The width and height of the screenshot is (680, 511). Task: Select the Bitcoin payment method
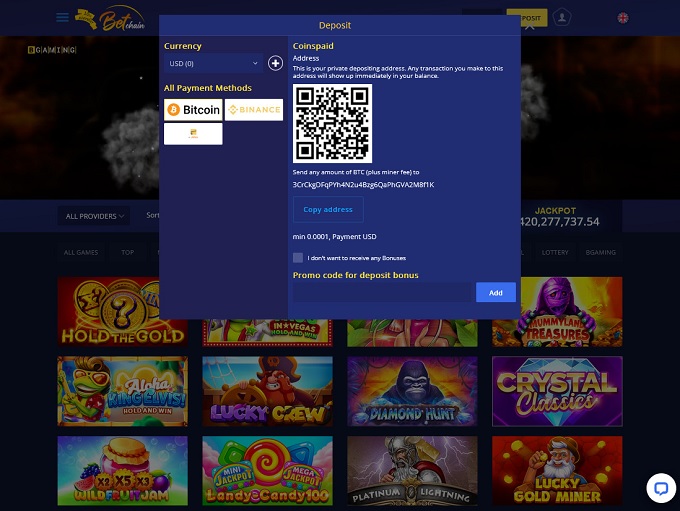193,110
